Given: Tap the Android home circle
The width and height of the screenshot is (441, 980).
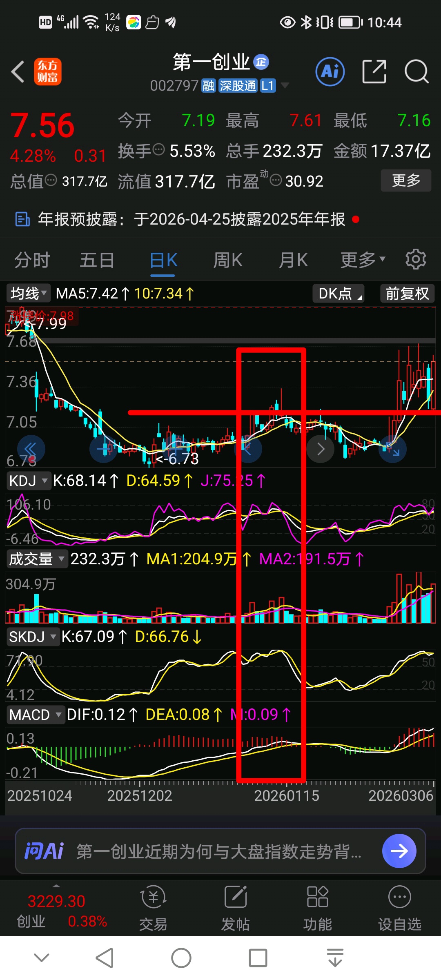Looking at the screenshot, I should click(181, 958).
